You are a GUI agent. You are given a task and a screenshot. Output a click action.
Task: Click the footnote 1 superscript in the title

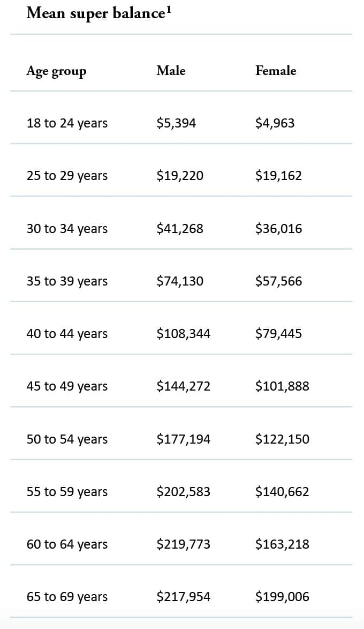169,9
